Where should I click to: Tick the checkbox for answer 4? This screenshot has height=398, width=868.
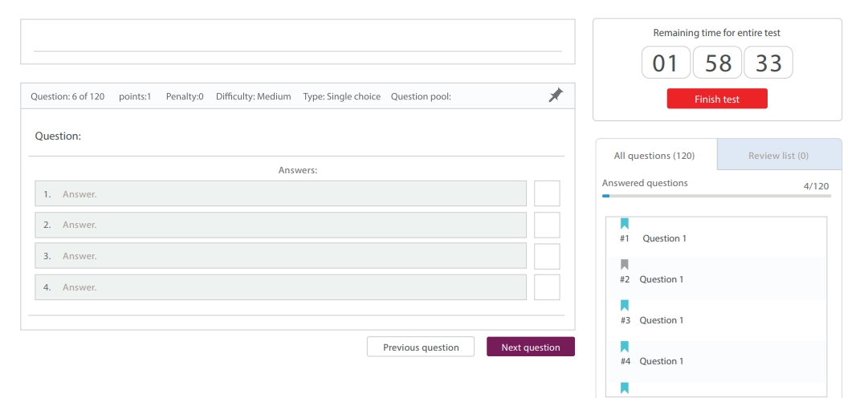click(x=547, y=287)
